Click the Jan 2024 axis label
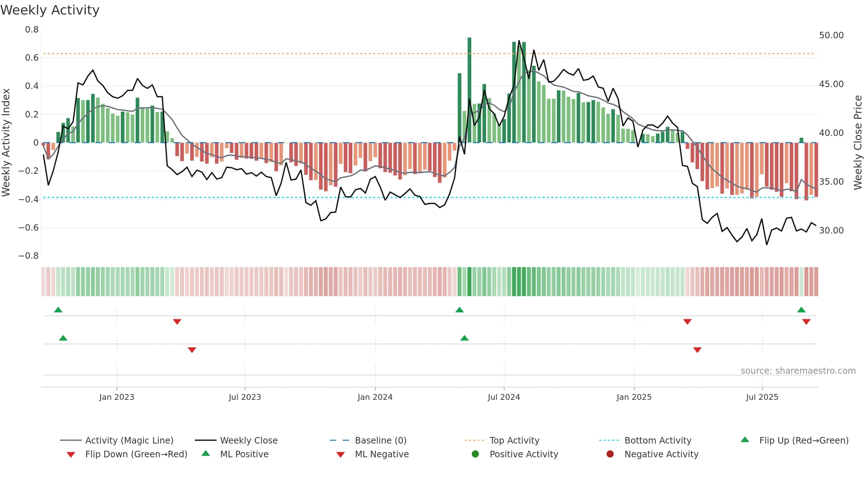 tap(375, 397)
